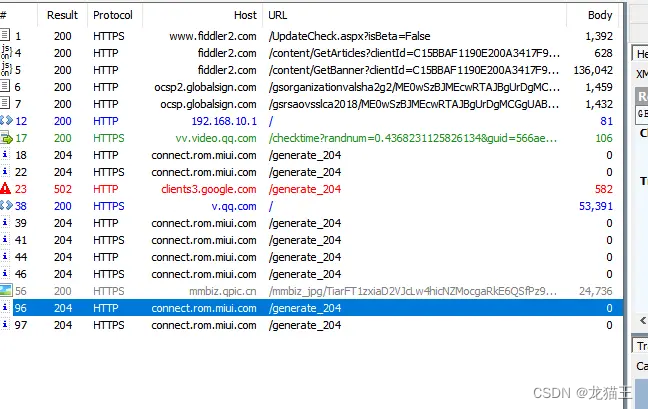648x409 pixels.
Task: Select the /checktime?randnum URL in session 17
Action: tap(413, 138)
